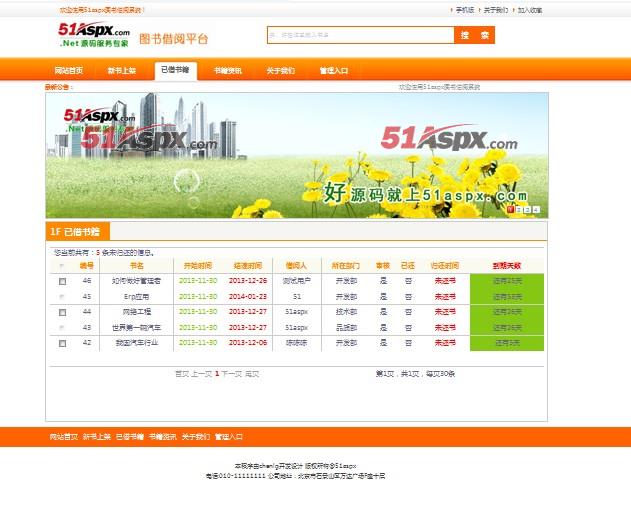Click the 上一页 previous page link
631x512 pixels.
click(x=201, y=374)
